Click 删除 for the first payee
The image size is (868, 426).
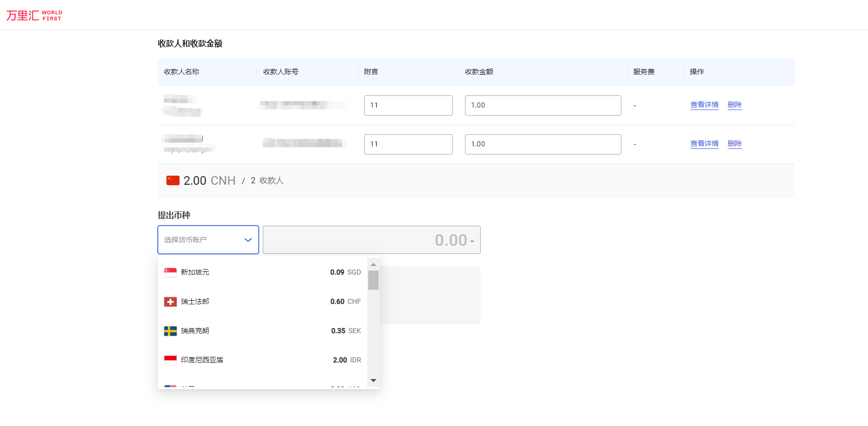[x=734, y=105]
